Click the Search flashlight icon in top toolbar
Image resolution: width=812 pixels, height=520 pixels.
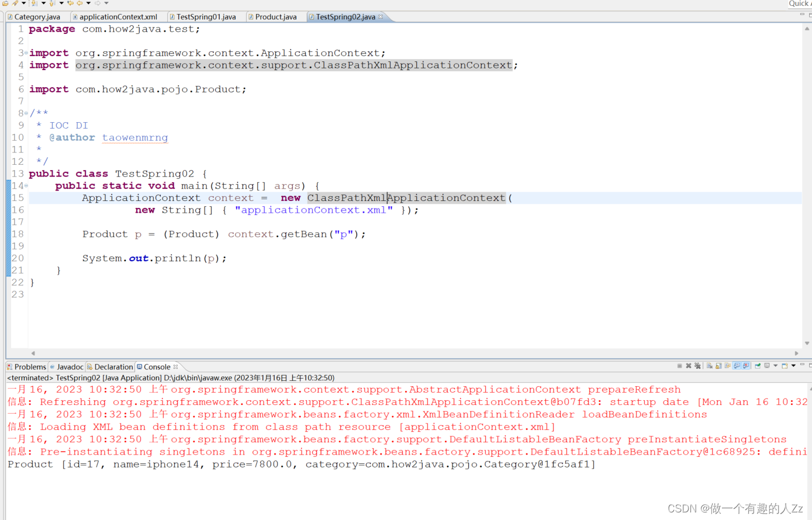pyautogui.click(x=15, y=3)
